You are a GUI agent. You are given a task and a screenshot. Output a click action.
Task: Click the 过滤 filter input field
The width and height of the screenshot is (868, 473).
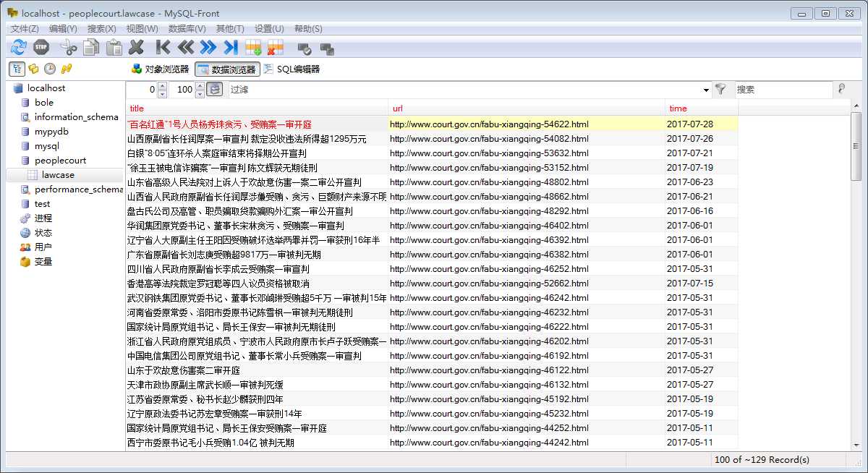(x=464, y=90)
